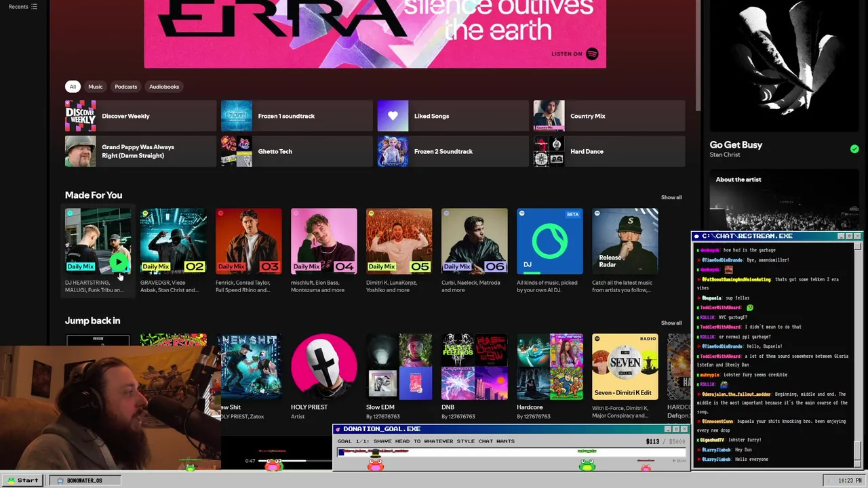Open the Frozen 2 Soundtrack cover
Image resolution: width=868 pixels, height=488 pixels.
[393, 151]
